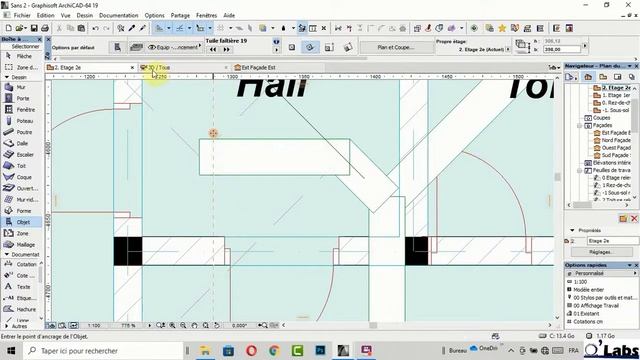Open the Fenêtres menu
Screen dimensions: 640x360
(207, 16)
